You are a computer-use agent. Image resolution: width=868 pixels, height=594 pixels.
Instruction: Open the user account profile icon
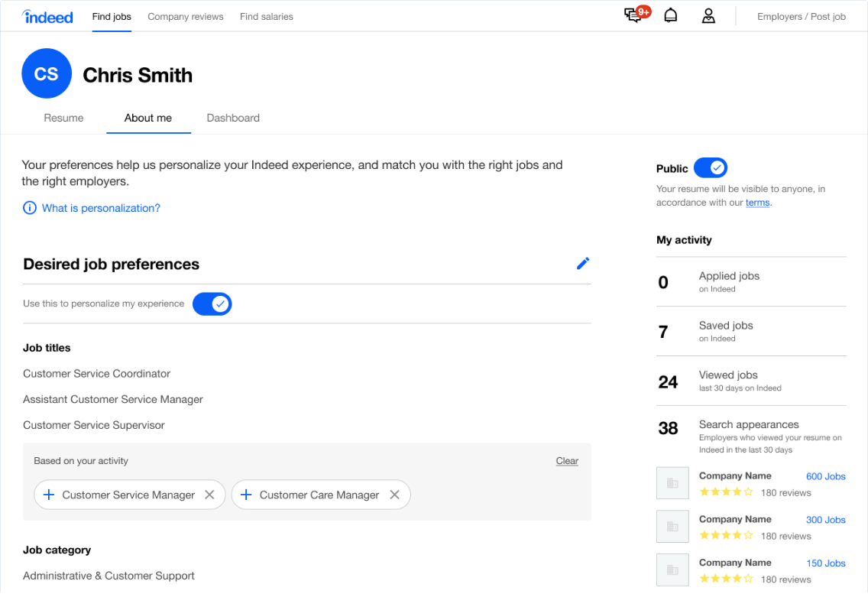(x=708, y=16)
